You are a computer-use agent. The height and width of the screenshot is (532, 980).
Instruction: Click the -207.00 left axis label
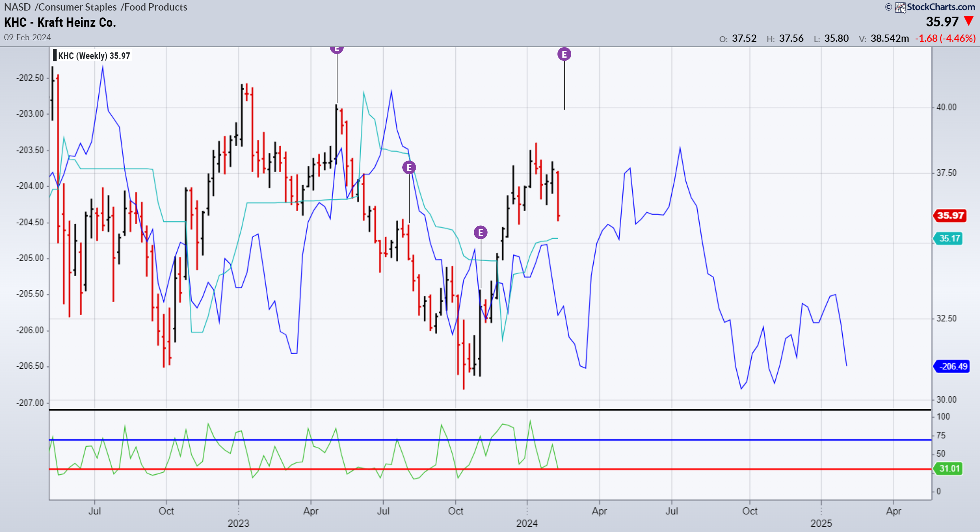[30, 403]
